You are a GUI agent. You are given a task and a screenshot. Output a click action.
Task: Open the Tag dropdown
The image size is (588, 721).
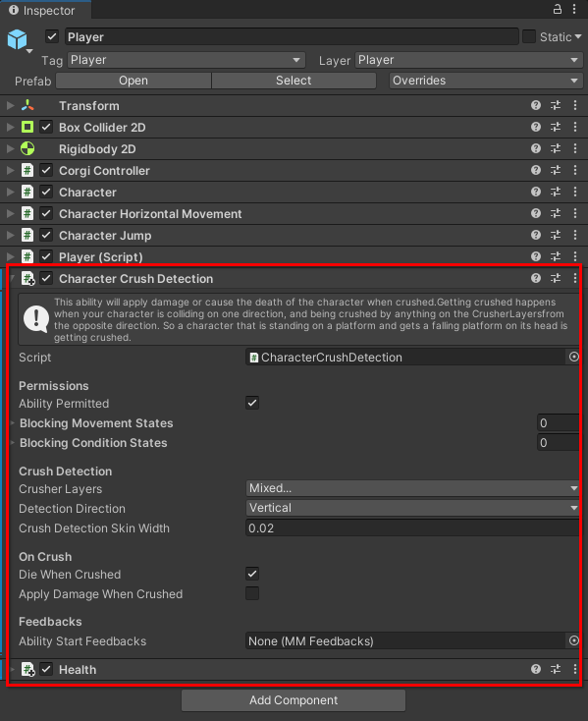pos(186,60)
